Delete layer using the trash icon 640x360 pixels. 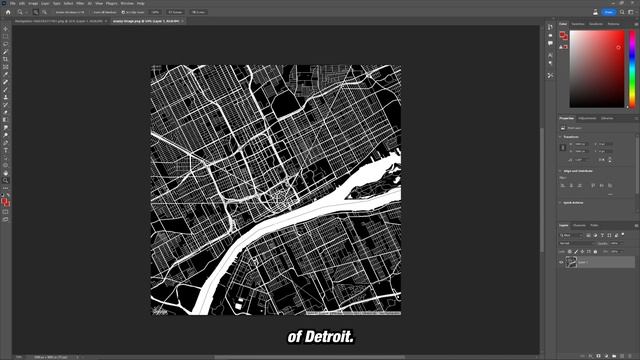click(x=630, y=356)
